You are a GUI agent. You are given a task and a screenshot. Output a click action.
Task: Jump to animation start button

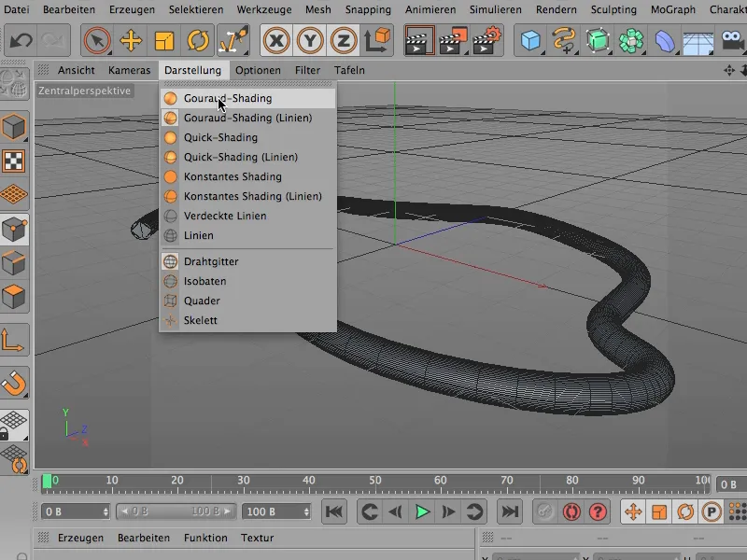334,511
